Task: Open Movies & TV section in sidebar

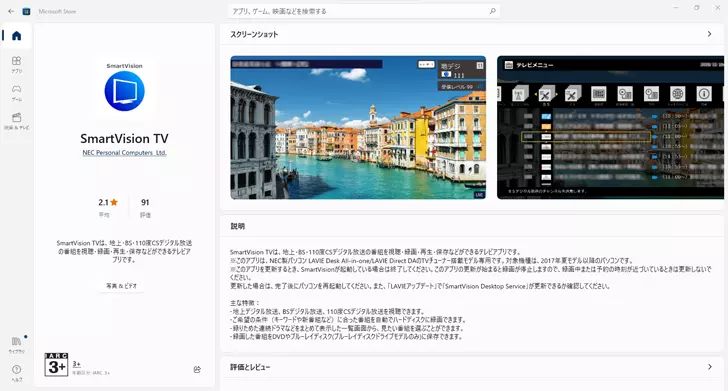Action: pyautogui.click(x=17, y=121)
